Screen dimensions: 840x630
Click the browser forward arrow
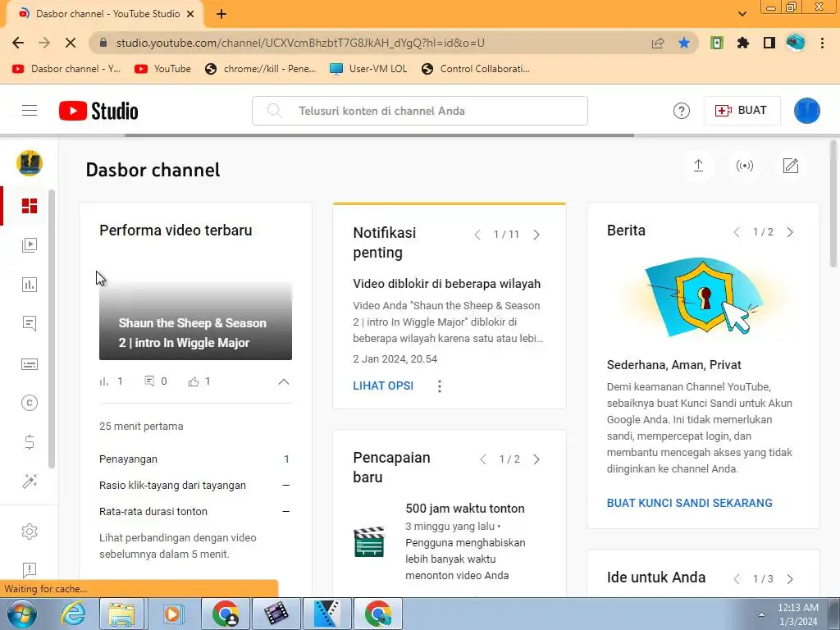pos(44,43)
